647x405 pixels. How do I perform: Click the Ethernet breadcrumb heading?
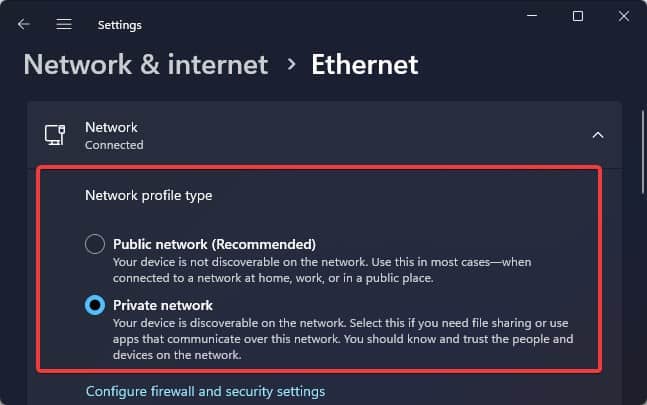coord(365,65)
